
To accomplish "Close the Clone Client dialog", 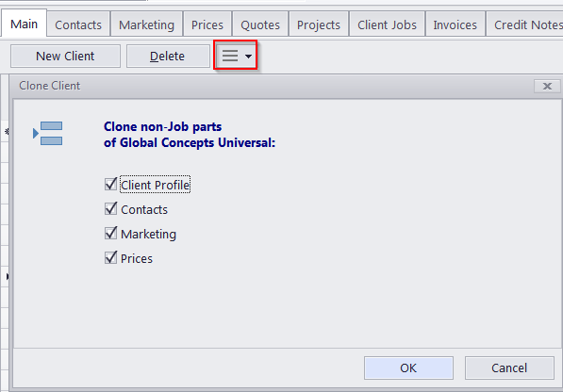I will tap(547, 86).
